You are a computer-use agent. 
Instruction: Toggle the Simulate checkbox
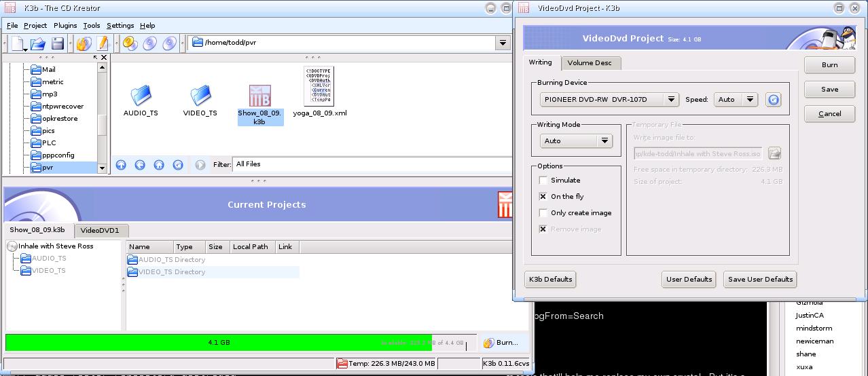coord(543,180)
